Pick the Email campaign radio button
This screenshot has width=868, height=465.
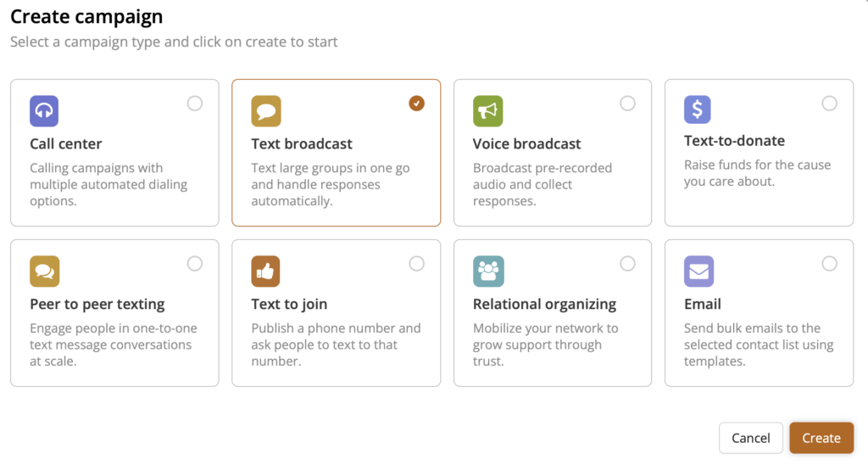click(829, 264)
